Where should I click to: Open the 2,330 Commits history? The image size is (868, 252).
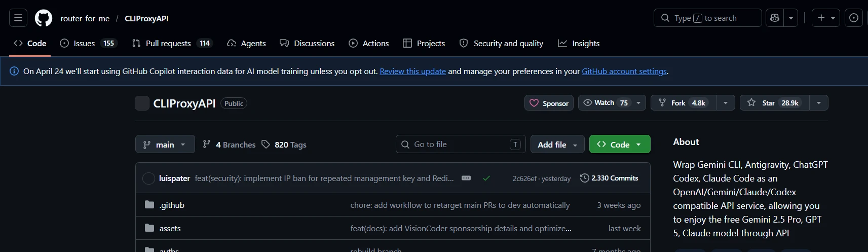(x=609, y=178)
